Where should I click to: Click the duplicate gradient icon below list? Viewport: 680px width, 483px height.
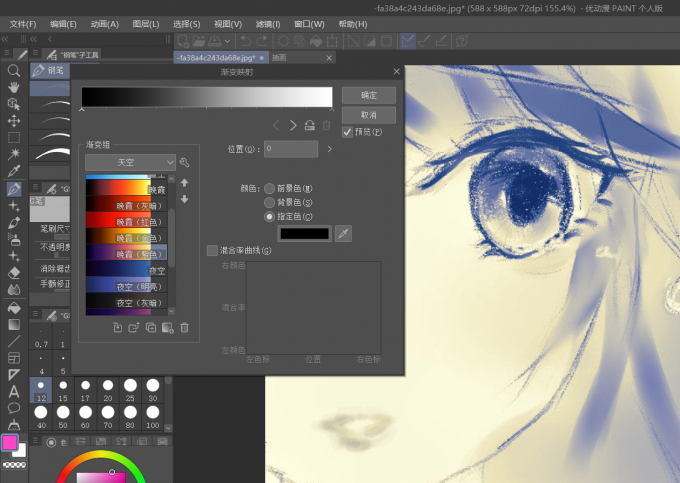click(x=150, y=327)
